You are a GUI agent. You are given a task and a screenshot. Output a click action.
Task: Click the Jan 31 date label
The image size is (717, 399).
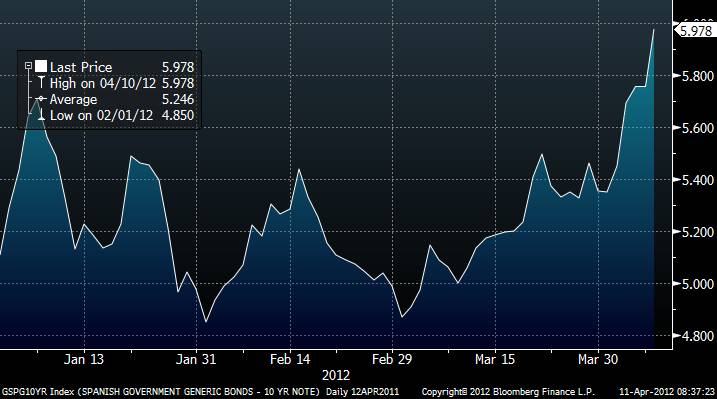tap(196, 359)
